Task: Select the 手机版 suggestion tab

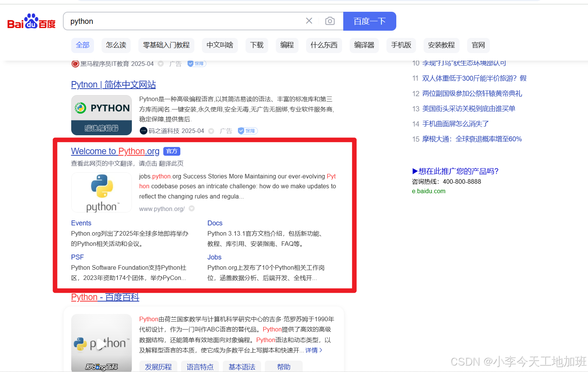Action: coord(401,45)
